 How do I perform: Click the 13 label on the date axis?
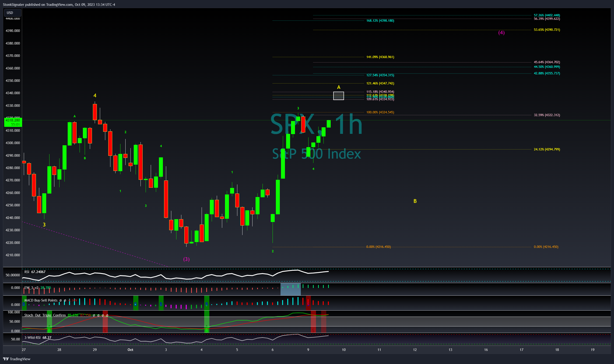click(450, 350)
